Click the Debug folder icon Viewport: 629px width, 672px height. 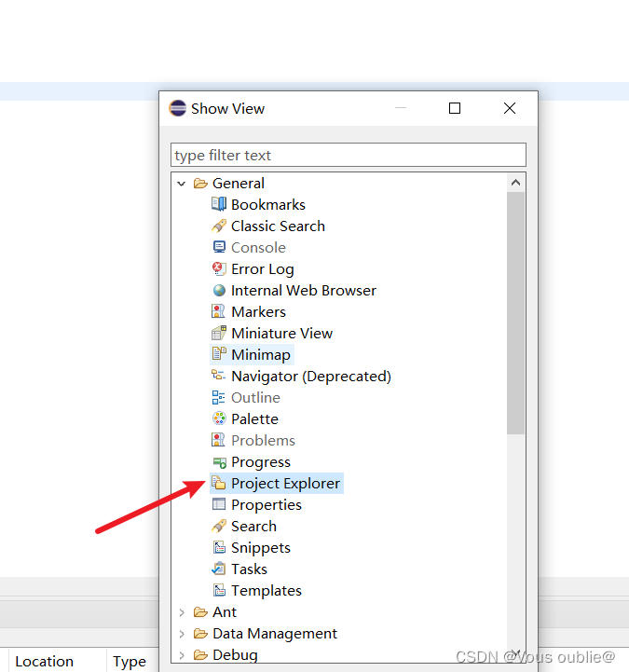(200, 655)
